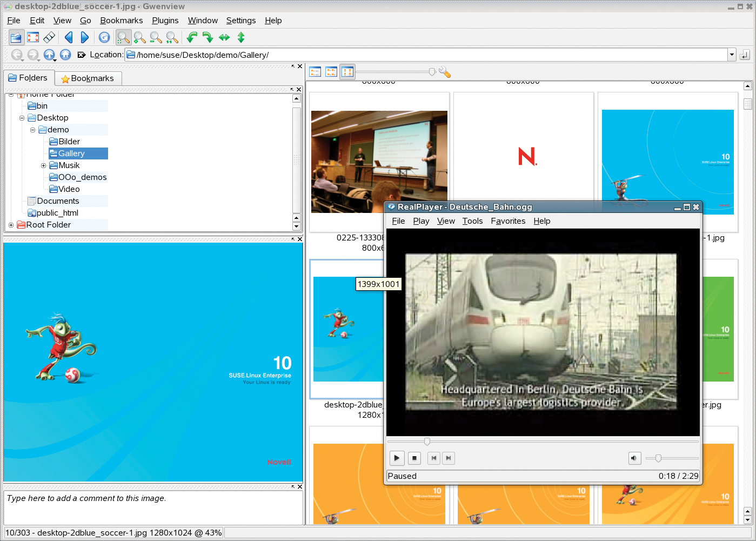This screenshot has width=756, height=541.
Task: Mute the RealPlayer audio
Action: 634,458
